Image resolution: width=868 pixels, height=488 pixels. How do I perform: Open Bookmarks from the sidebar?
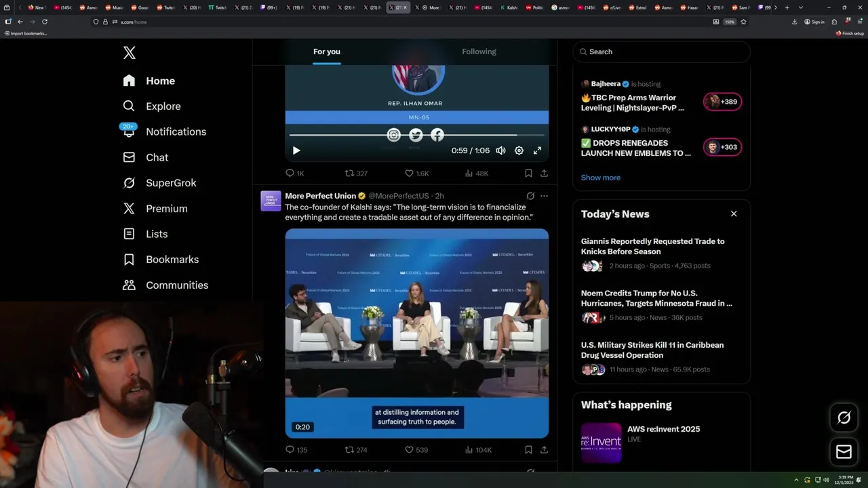coord(161,260)
